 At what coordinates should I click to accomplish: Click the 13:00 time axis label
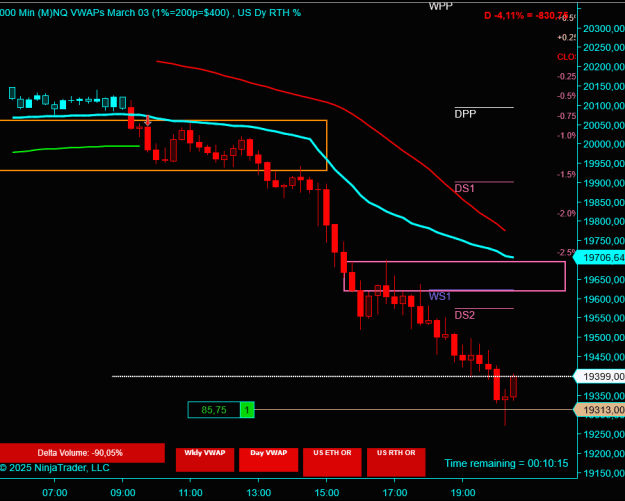258,493
